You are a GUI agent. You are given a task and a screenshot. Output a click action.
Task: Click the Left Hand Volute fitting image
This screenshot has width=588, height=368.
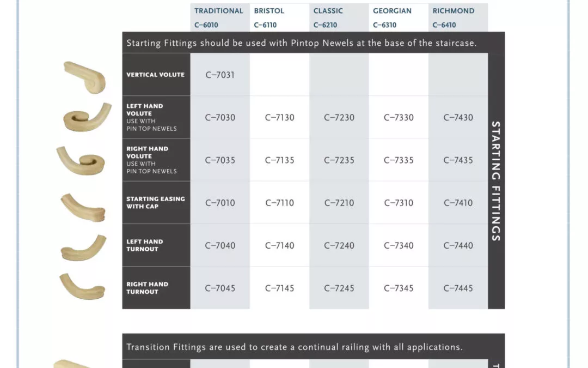pos(87,117)
